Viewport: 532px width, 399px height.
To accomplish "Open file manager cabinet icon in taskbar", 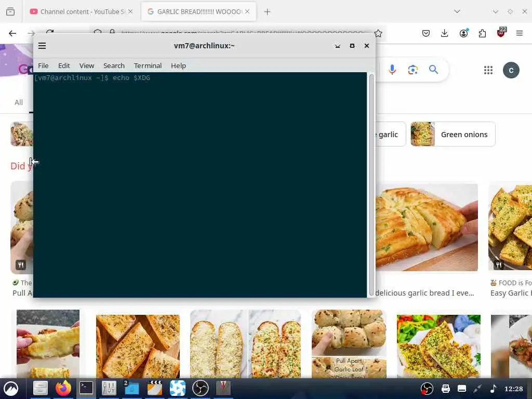I will (40, 388).
